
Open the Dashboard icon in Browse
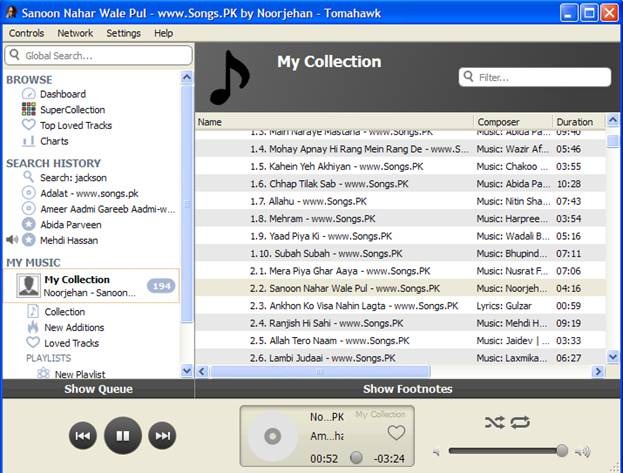click(x=29, y=94)
